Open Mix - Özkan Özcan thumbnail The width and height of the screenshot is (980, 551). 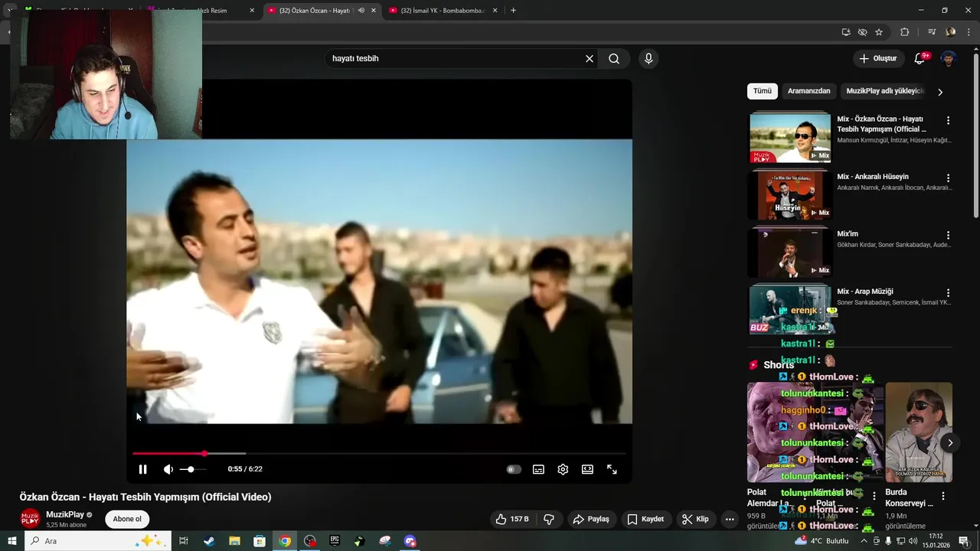(789, 137)
